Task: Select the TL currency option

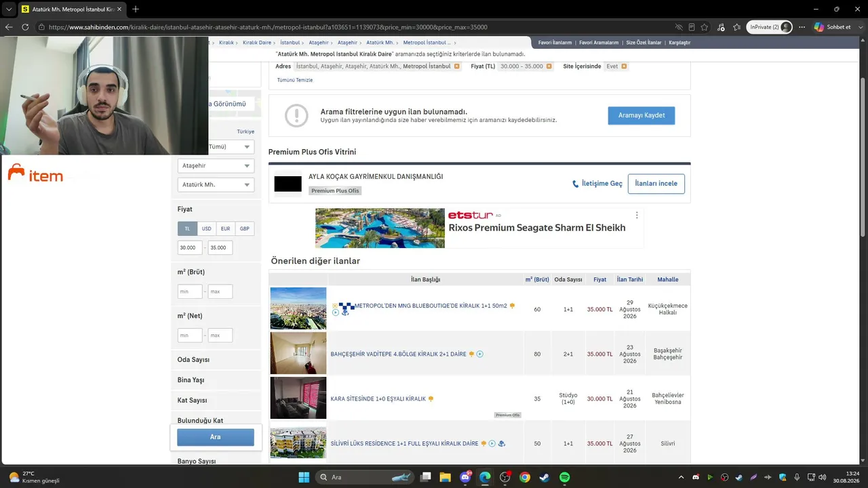Action: click(187, 228)
